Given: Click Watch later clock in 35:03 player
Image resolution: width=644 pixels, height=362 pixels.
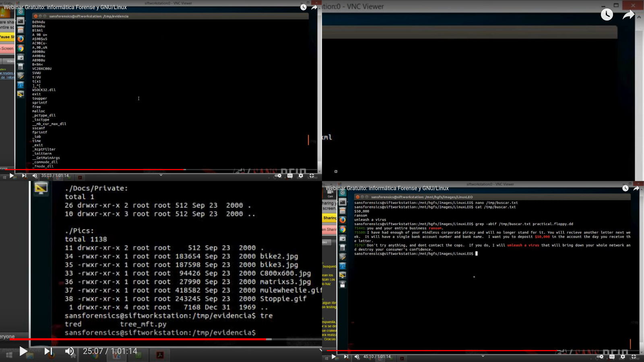Looking at the screenshot, I should point(303,7).
